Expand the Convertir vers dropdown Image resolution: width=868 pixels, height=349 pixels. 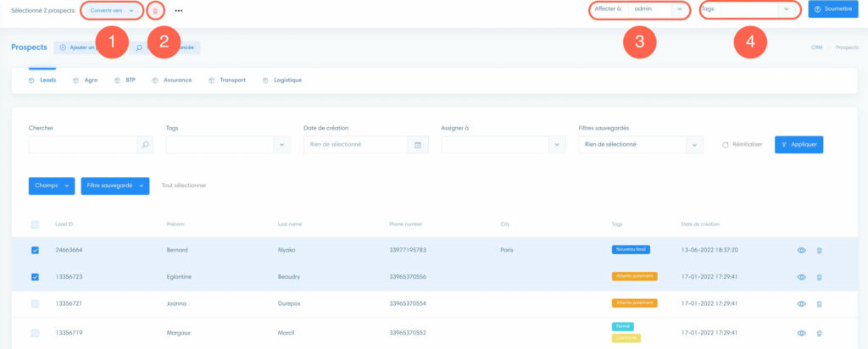(x=113, y=10)
